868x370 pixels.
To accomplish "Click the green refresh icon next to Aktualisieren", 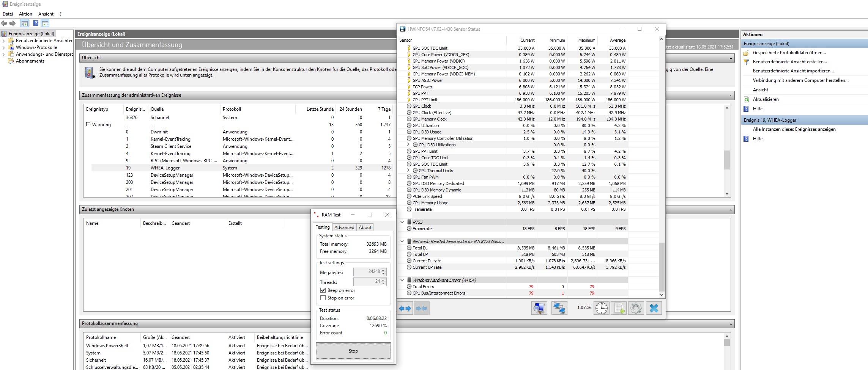I will click(x=746, y=99).
